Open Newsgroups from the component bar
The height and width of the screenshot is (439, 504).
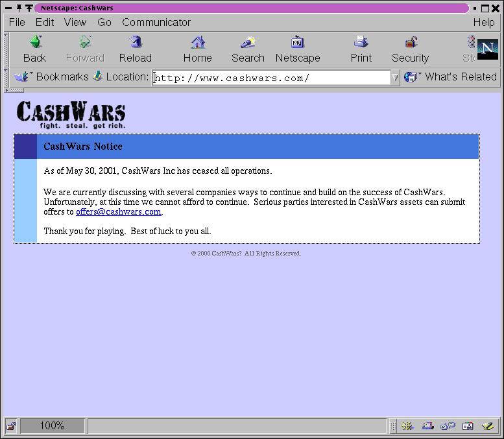448,426
